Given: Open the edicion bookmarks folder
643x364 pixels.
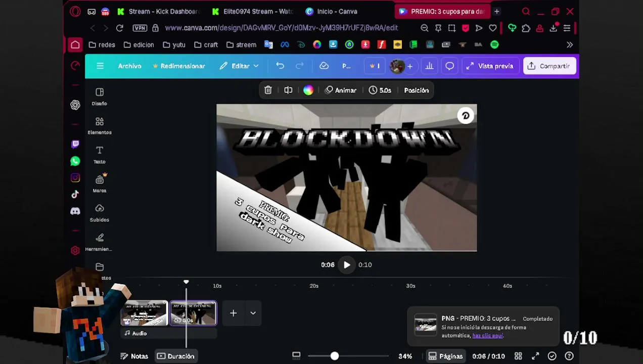Looking at the screenshot, I should coord(139,45).
